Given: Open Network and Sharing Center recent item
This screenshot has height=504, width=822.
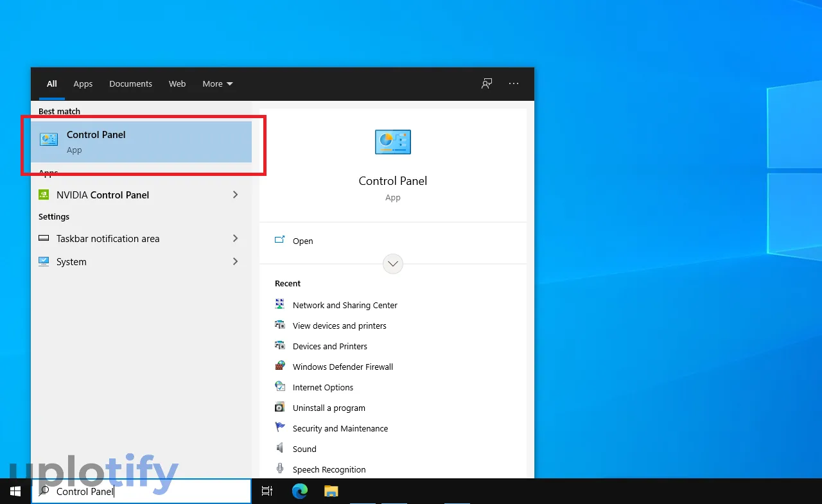Looking at the screenshot, I should tap(345, 305).
